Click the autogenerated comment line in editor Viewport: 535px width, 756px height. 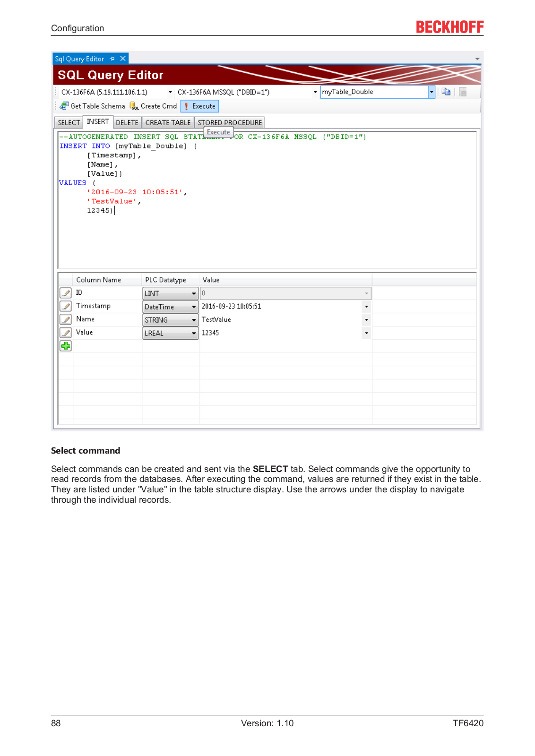pos(213,137)
